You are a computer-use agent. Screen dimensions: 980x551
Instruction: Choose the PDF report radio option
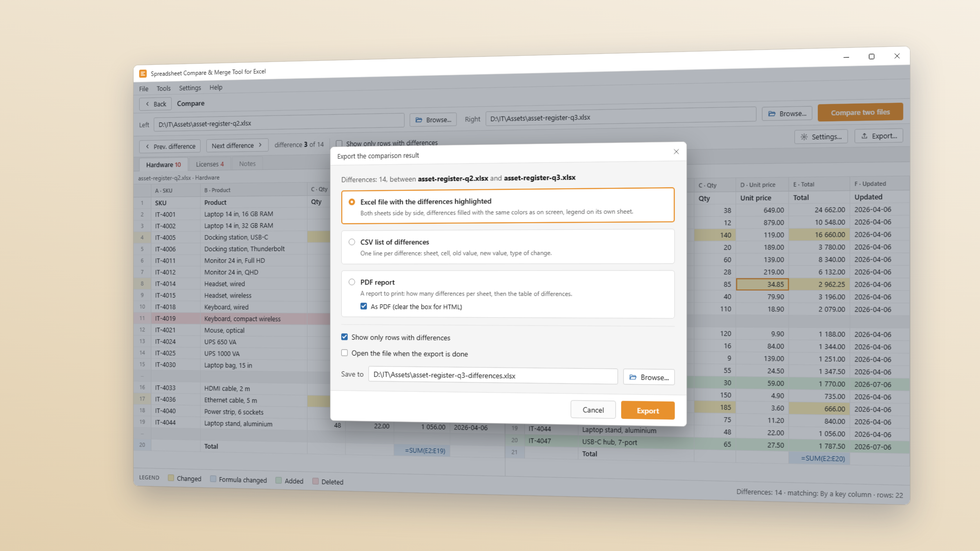point(352,282)
